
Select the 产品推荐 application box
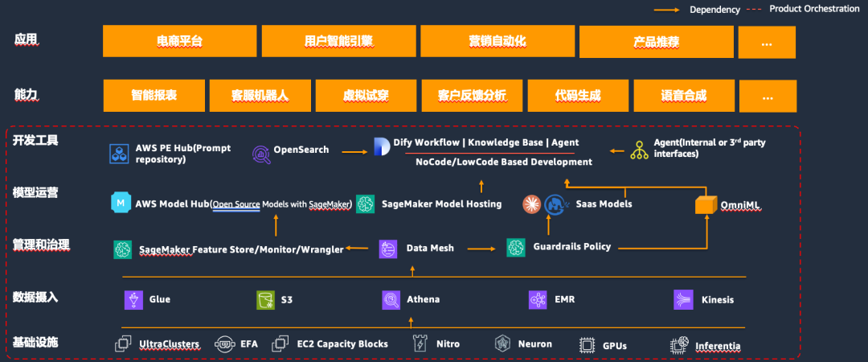656,42
